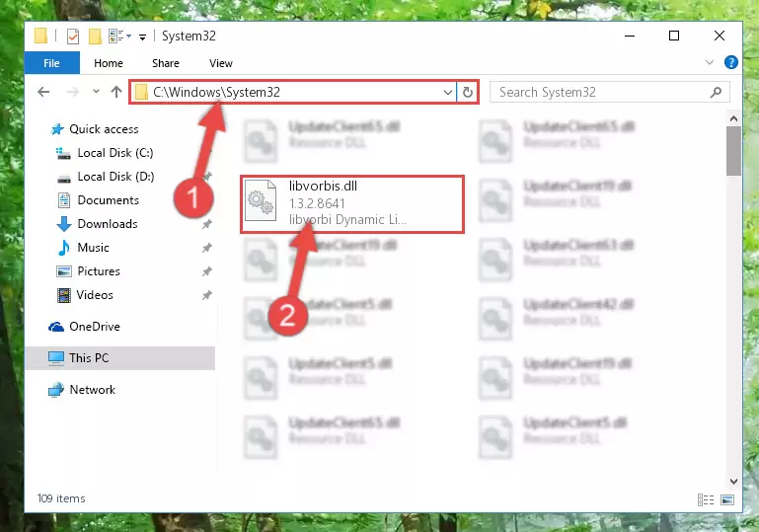Click the pin icon beside Videos
Screen dimensions: 759x532
pos(207,295)
